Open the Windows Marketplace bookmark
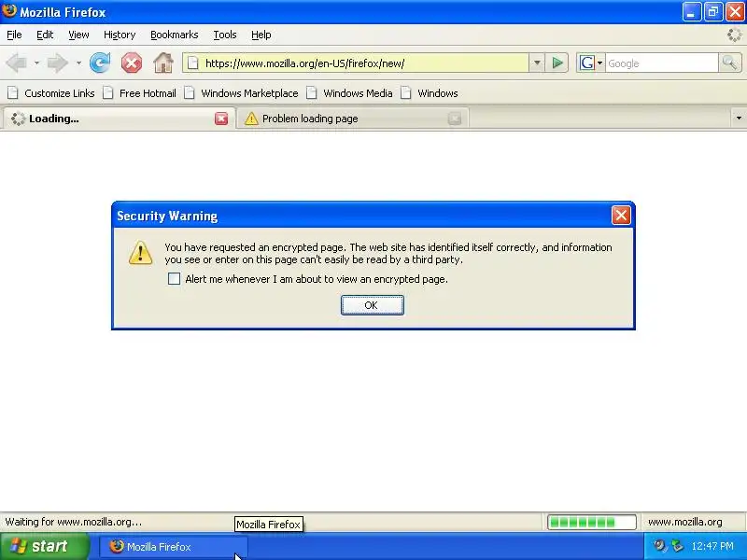The image size is (747, 560). [x=242, y=93]
